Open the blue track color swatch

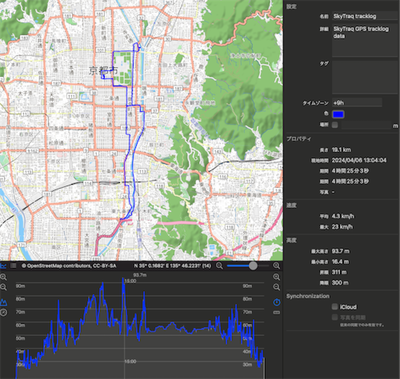point(338,114)
